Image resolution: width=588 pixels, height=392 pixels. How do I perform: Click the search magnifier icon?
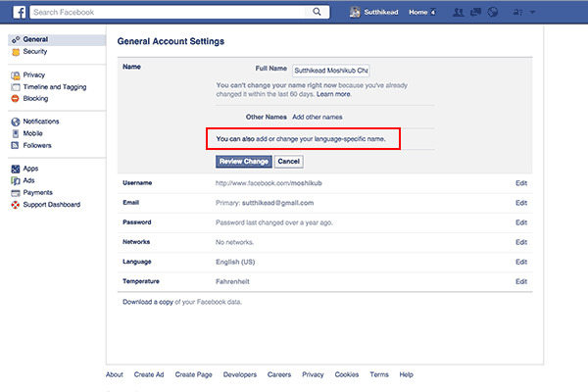click(x=317, y=12)
